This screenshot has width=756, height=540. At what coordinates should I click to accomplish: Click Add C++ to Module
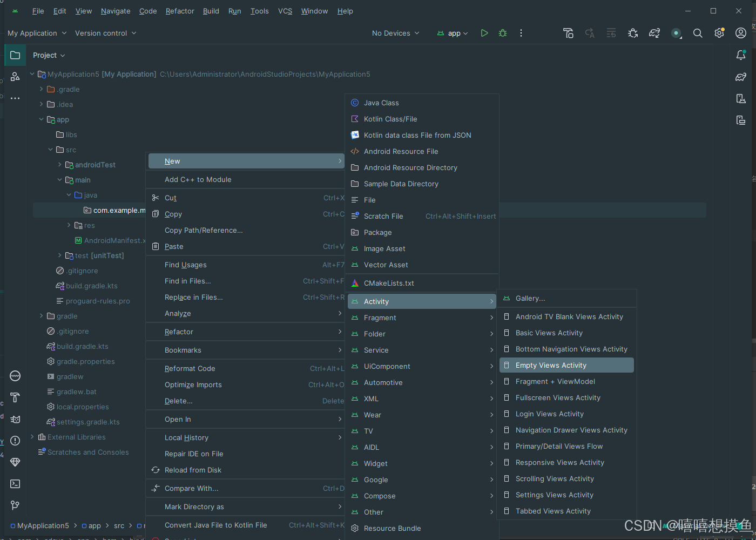click(246, 179)
